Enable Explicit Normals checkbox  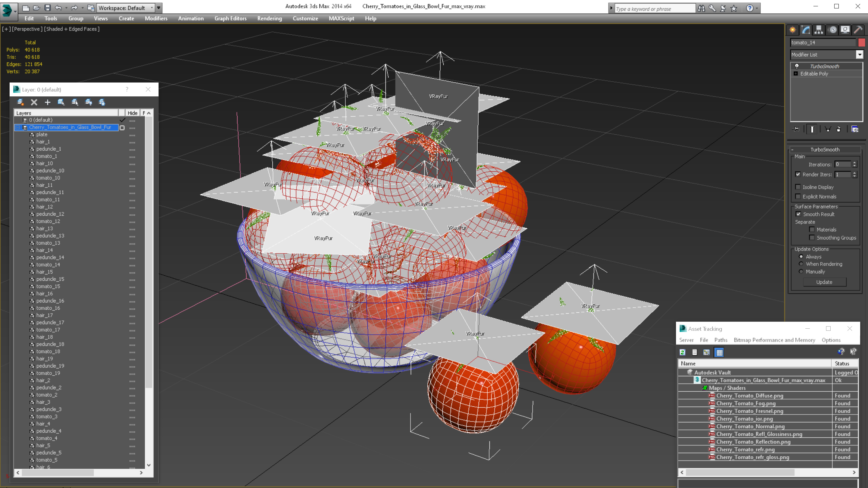click(x=798, y=196)
